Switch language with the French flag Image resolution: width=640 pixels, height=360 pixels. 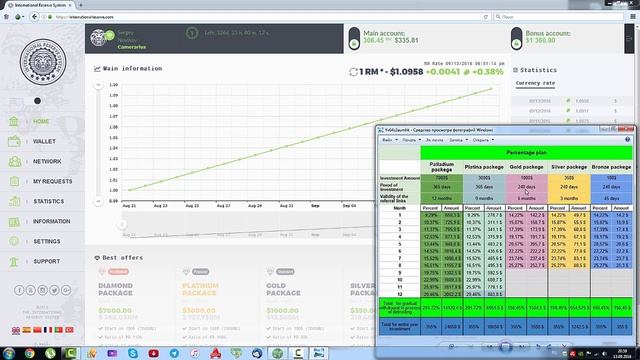[48, 330]
